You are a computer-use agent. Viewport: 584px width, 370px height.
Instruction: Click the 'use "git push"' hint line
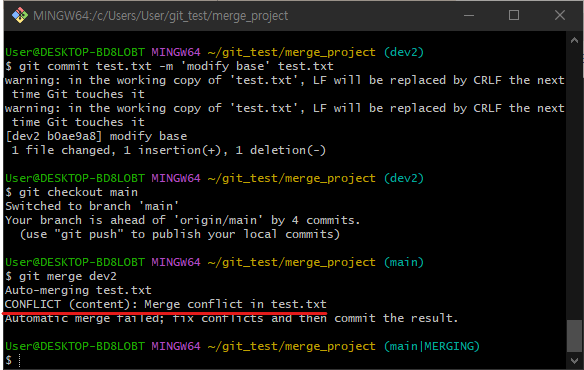180,234
